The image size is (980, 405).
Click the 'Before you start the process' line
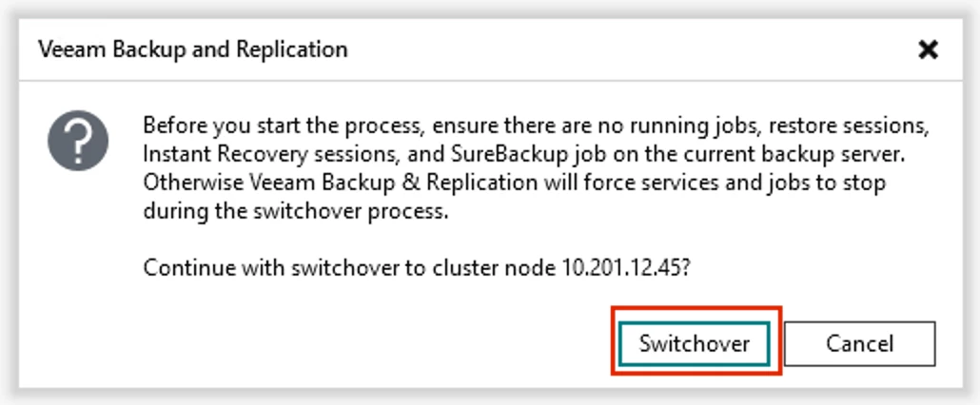coord(537,125)
